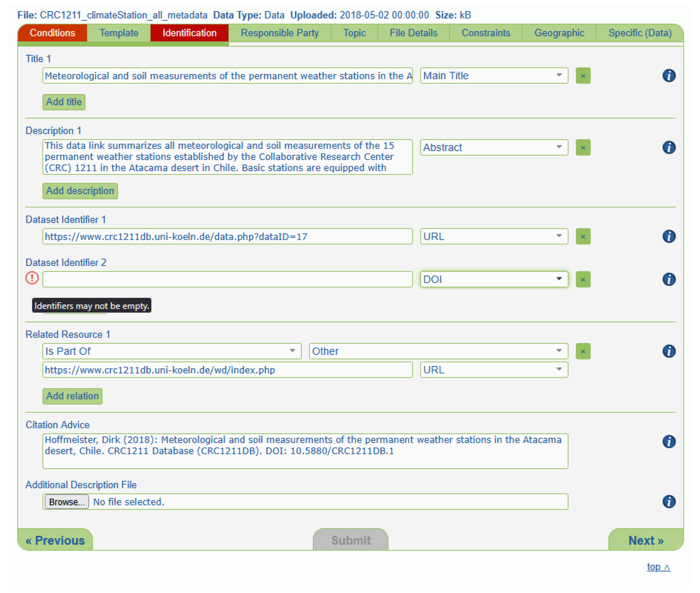700x593 pixels.
Task: Show info for Description 1 field
Action: pyautogui.click(x=669, y=148)
